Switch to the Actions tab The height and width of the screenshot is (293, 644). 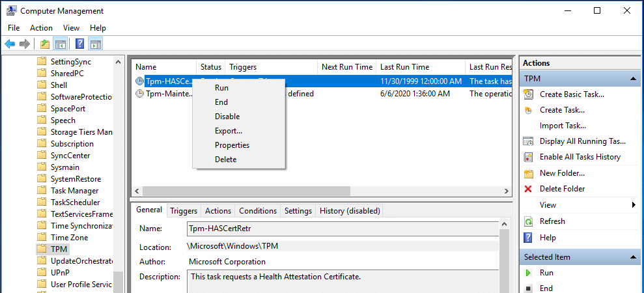coord(218,211)
